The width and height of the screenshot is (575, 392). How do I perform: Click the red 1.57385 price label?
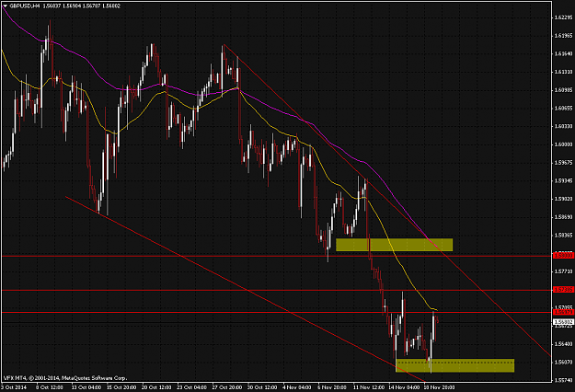pos(564,290)
